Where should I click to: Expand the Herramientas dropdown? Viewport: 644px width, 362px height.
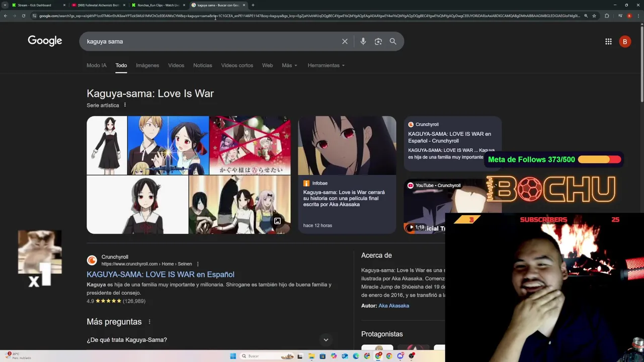(x=326, y=65)
